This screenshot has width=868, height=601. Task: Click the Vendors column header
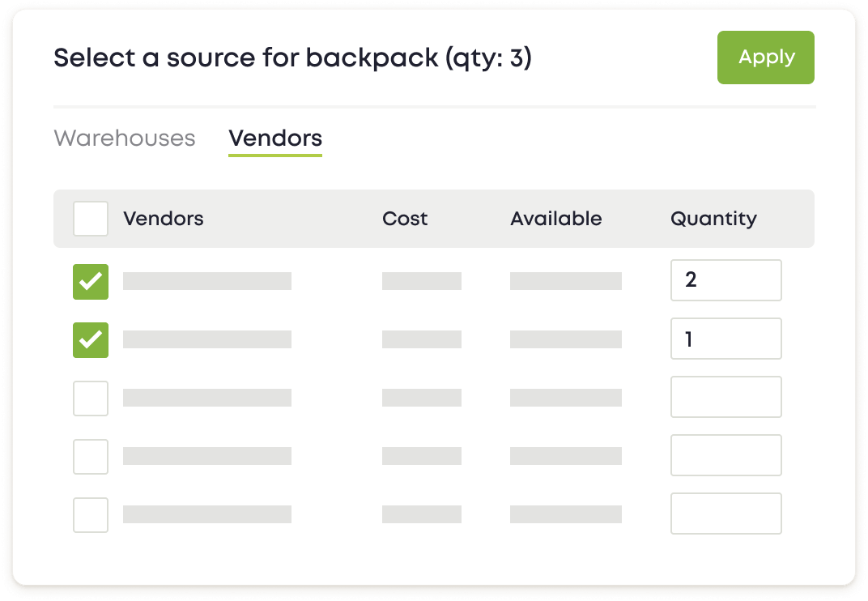click(x=164, y=219)
